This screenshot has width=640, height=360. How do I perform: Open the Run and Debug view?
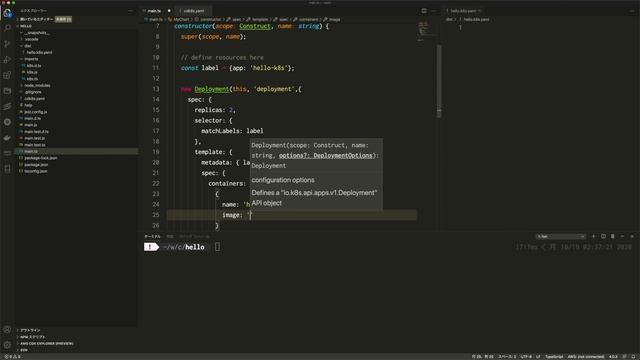(7, 60)
